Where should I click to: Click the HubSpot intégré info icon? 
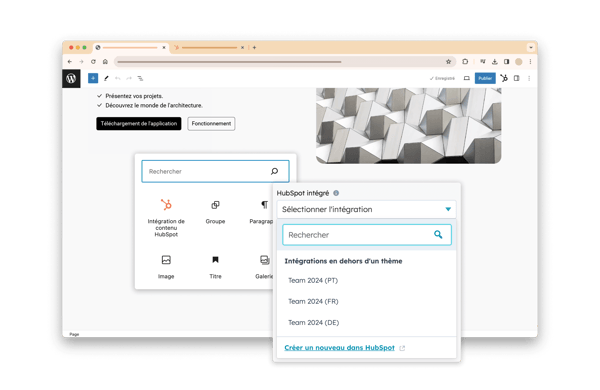336,193
